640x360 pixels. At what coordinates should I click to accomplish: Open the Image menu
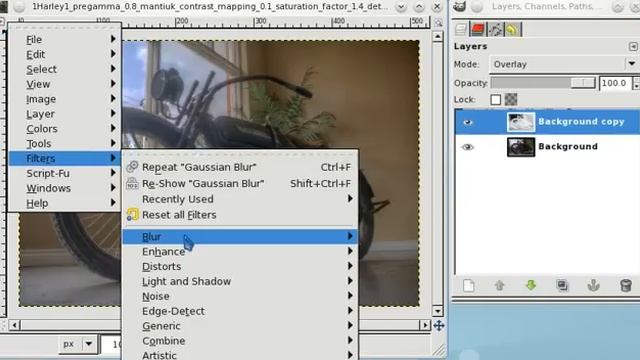(x=64, y=99)
